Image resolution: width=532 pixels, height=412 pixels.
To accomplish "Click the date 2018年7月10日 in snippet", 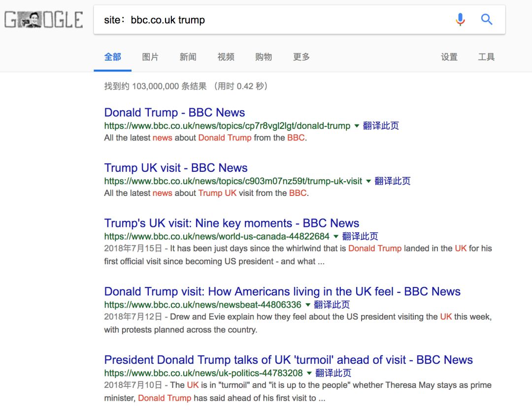I will point(133,385).
